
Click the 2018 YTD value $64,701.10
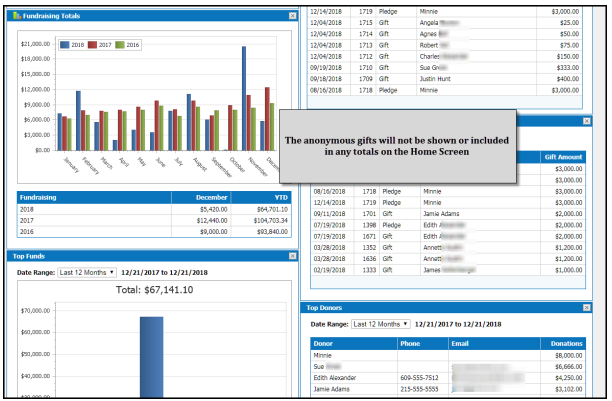272,209
